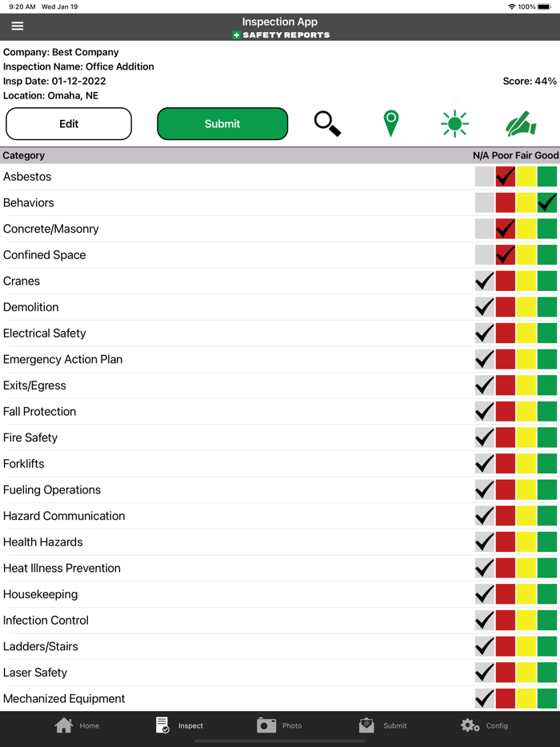Rate Cranes as Poor
The height and width of the screenshot is (747, 560).
(505, 281)
